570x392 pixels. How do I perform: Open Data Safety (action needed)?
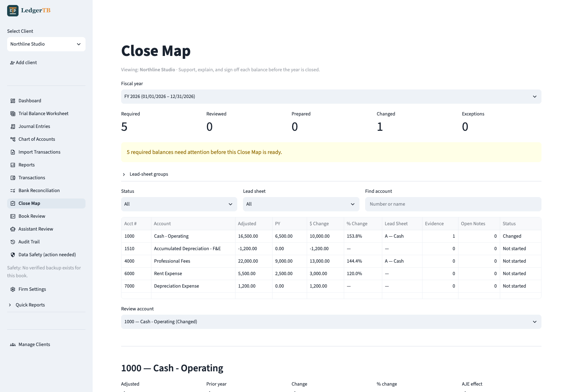[46, 255]
